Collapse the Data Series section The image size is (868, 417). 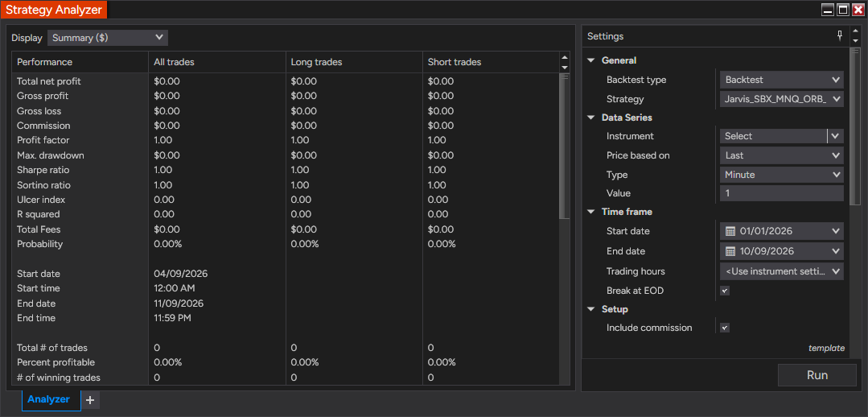tap(590, 118)
